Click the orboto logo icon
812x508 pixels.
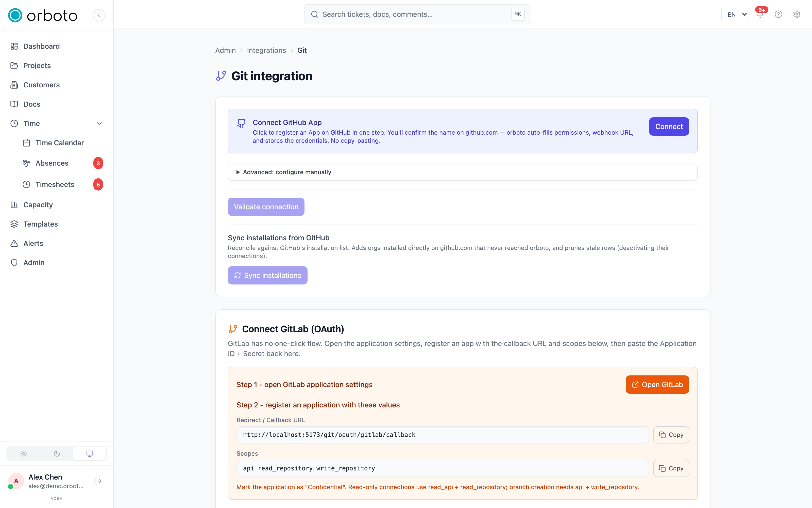[x=15, y=15]
